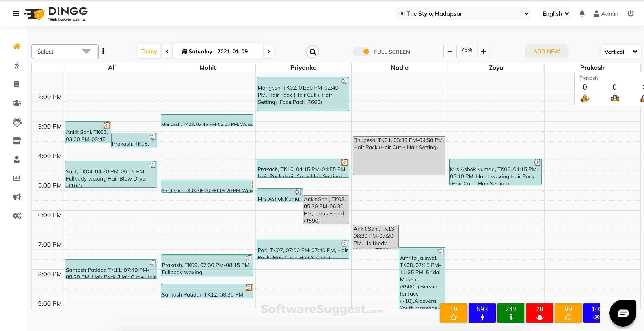This screenshot has width=644, height=331.
Task: Click the Today button
Action: (x=149, y=52)
